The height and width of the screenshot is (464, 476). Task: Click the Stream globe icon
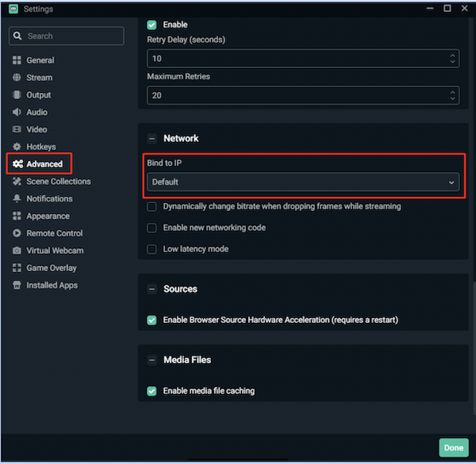17,78
